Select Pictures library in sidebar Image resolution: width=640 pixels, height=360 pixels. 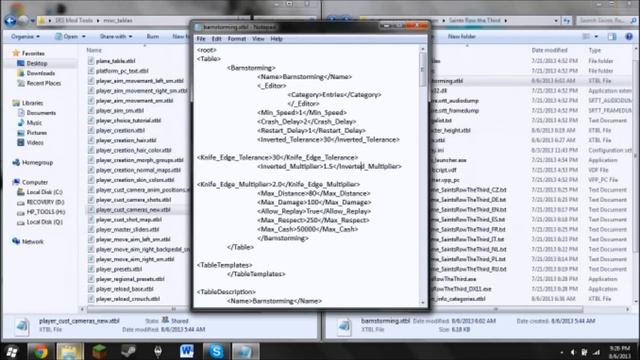pos(36,133)
